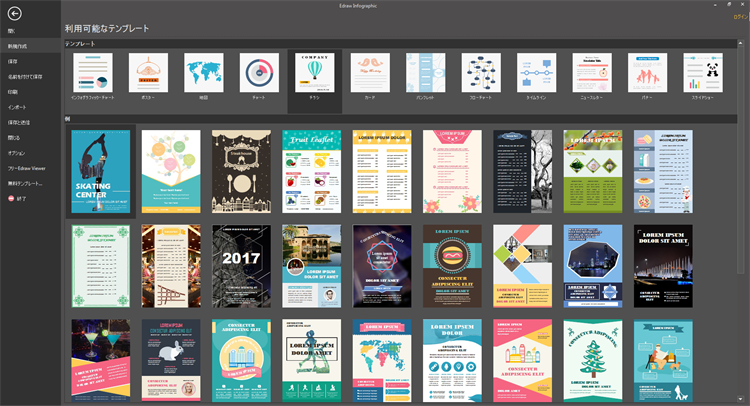Select the pixelated world map flyer
Viewport: 750px width, 406px height.
(x=382, y=361)
